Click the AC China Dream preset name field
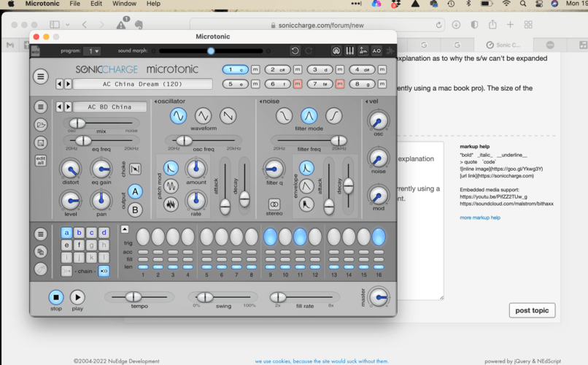Image resolution: width=588 pixels, height=365 pixels. click(x=142, y=84)
